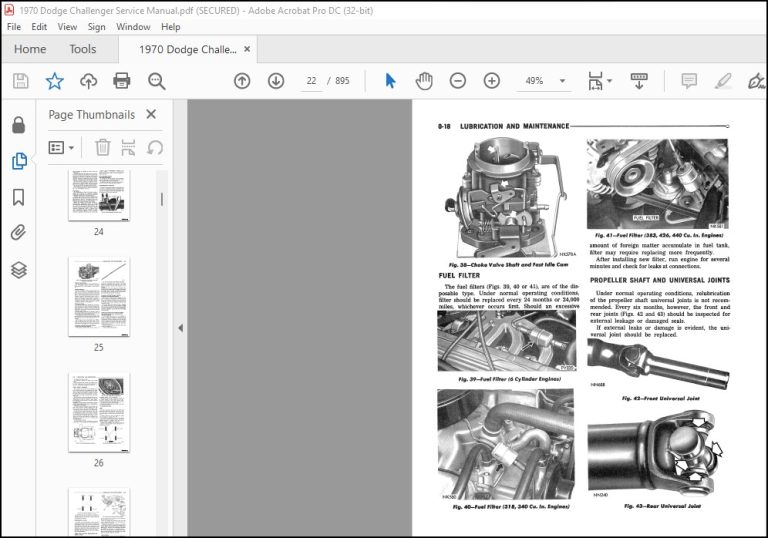
Task: Select the arrow selection tool
Action: (390, 81)
